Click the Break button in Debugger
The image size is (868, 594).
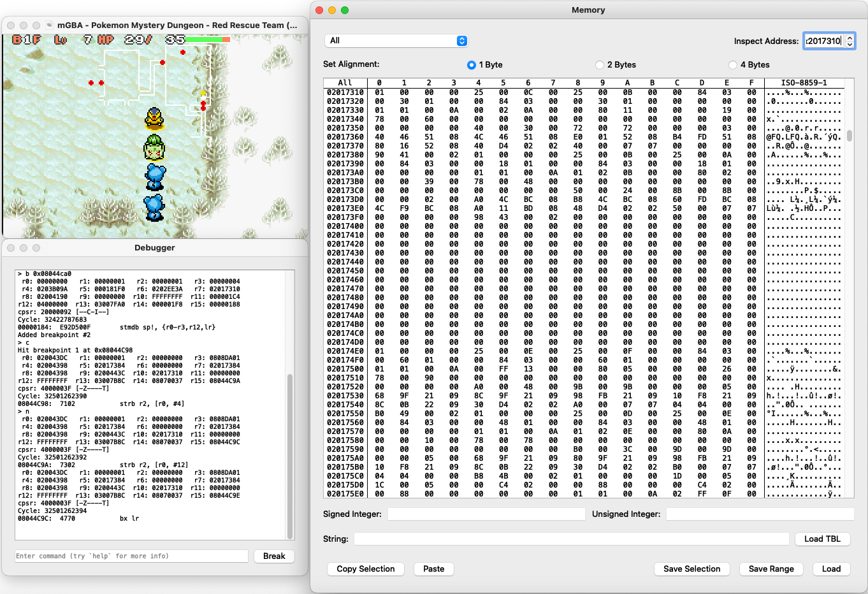pyautogui.click(x=274, y=556)
